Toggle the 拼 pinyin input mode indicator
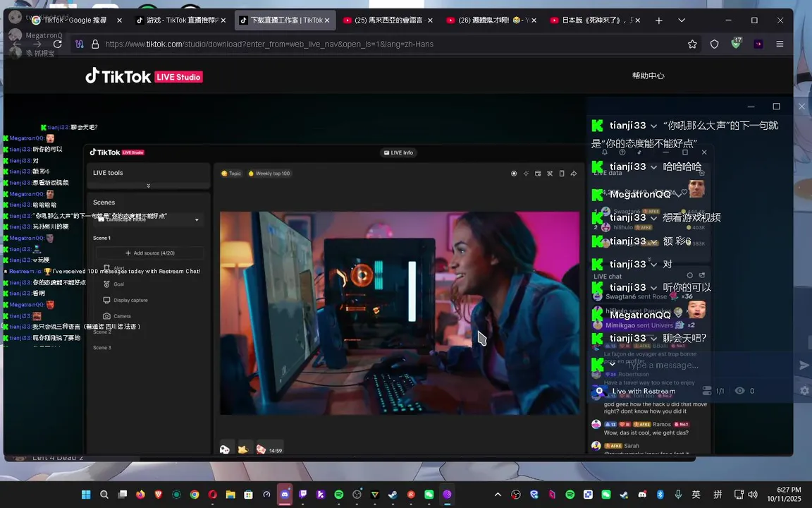This screenshot has height=508, width=812. (718, 495)
